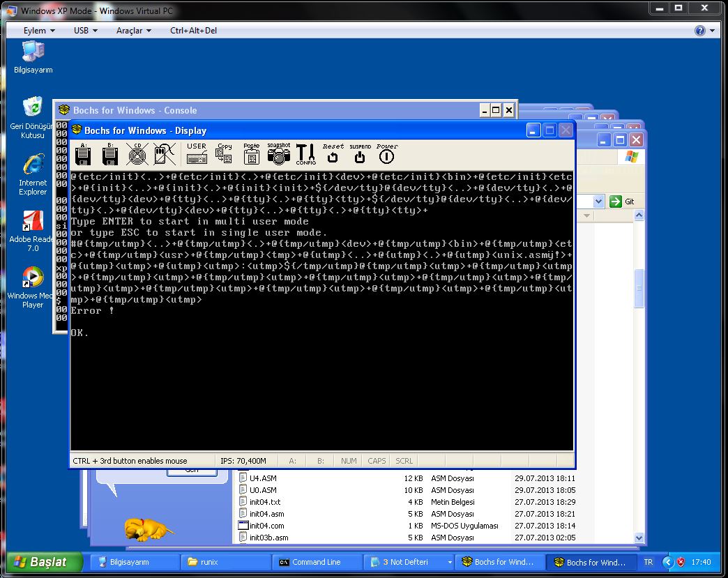This screenshot has height=578, width=728.
Task: Click the Copy icon in Bochs toolbar
Action: [224, 153]
